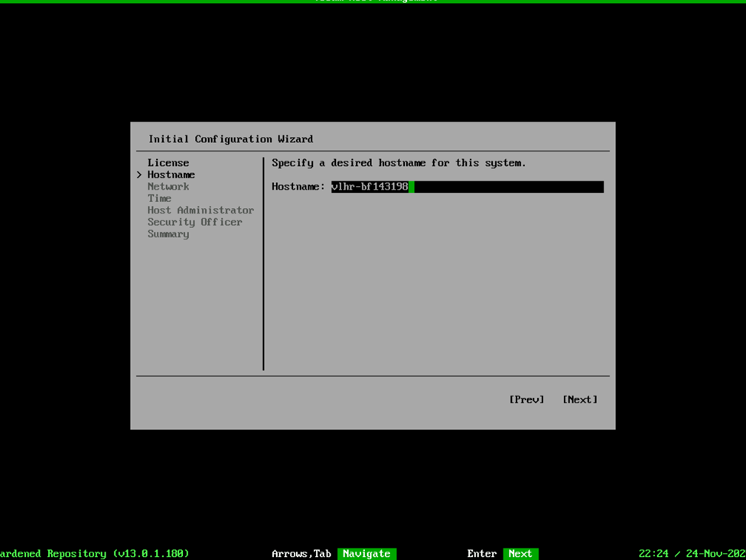Screen dimensions: 746x560
Task: Select the License step in the sidebar
Action: click(168, 163)
